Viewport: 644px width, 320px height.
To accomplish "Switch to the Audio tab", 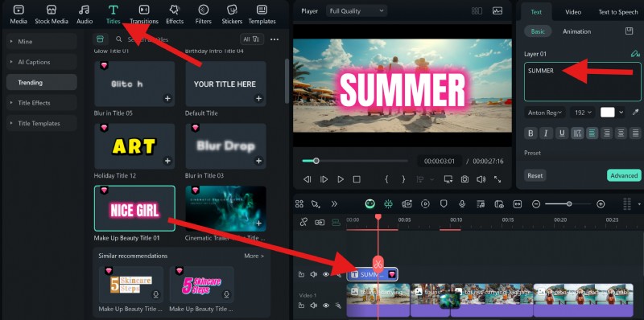I will tap(85, 14).
